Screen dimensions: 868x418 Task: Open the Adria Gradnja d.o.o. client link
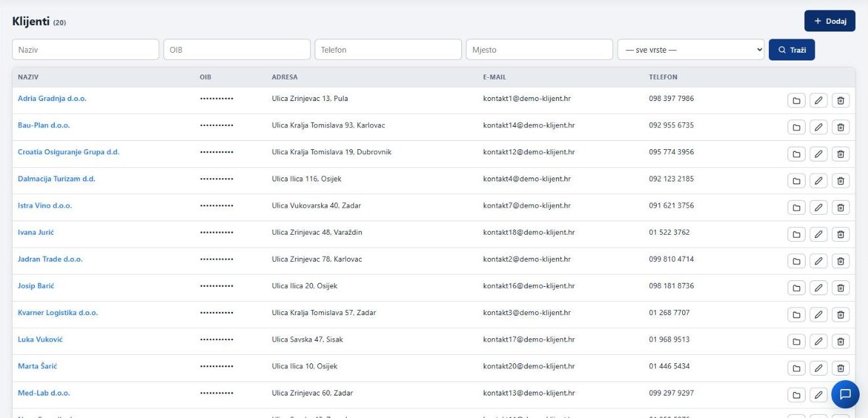point(52,98)
